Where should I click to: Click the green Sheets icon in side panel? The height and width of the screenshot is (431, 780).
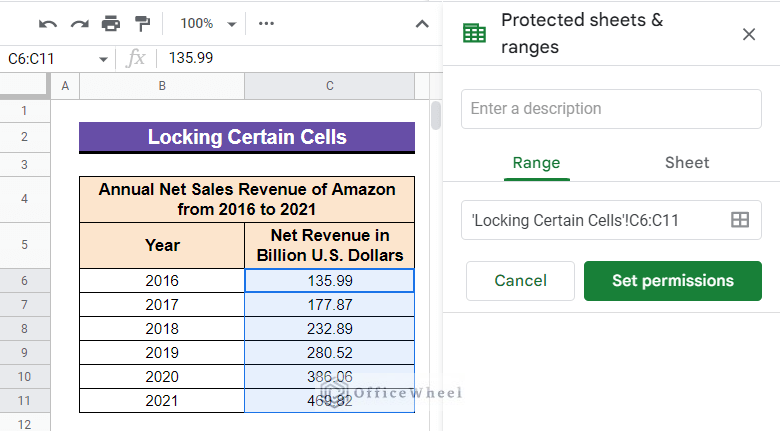tap(474, 33)
